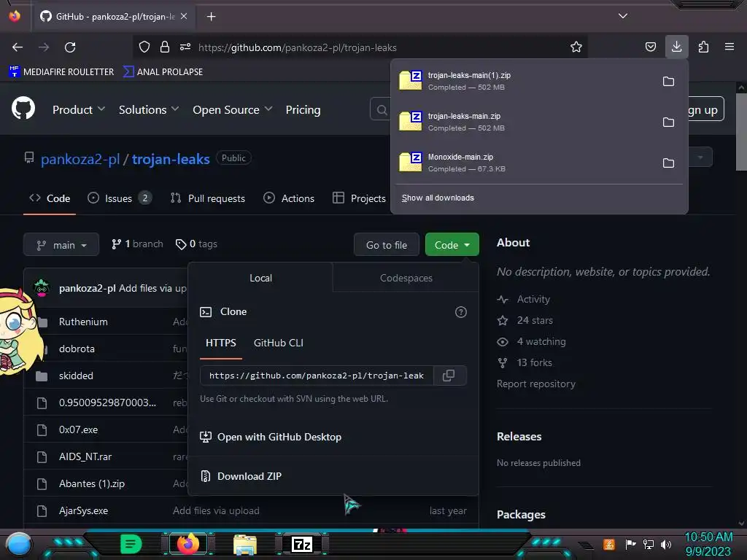
Task: Open the Activity link in About
Action: tap(524, 299)
